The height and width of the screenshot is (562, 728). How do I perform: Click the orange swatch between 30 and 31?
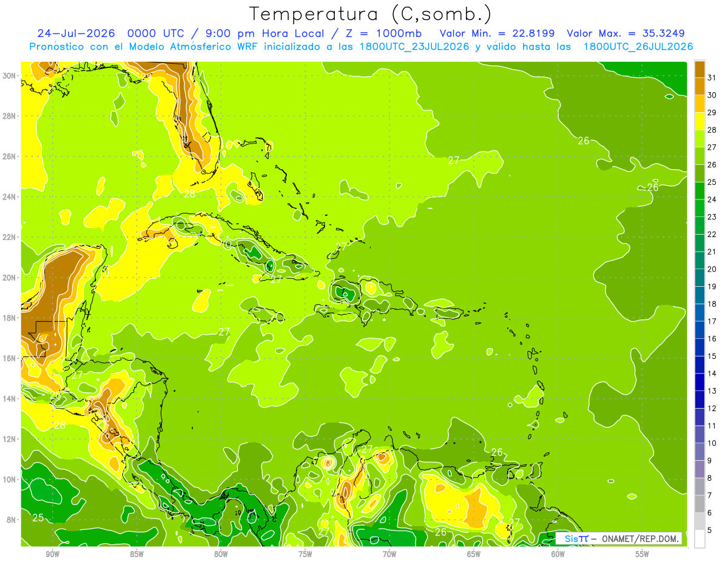click(699, 86)
